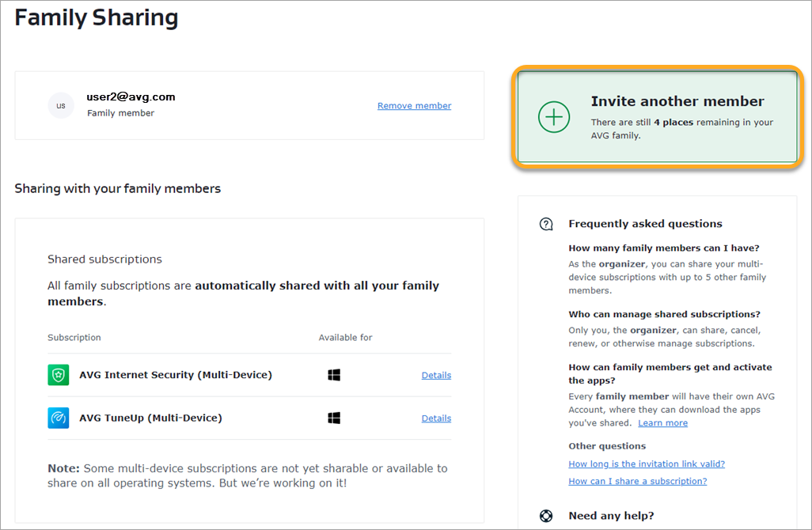812x530 pixels.
Task: Click the 'US' user avatar circle
Action: pyautogui.click(x=61, y=105)
